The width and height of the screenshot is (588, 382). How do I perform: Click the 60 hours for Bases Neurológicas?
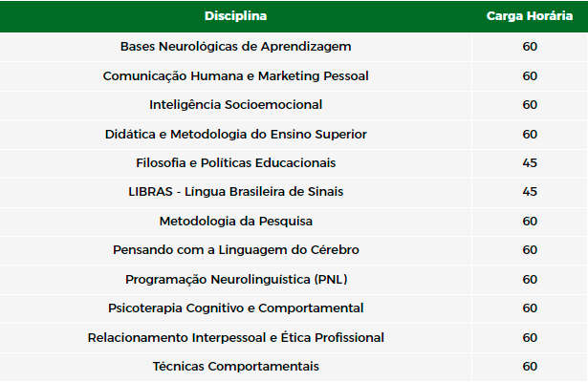coord(530,47)
